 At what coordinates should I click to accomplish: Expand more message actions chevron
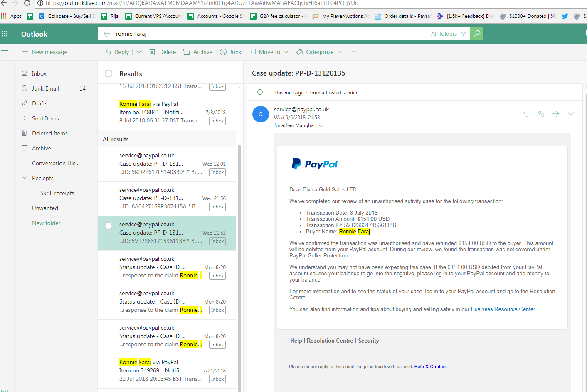pos(571,114)
